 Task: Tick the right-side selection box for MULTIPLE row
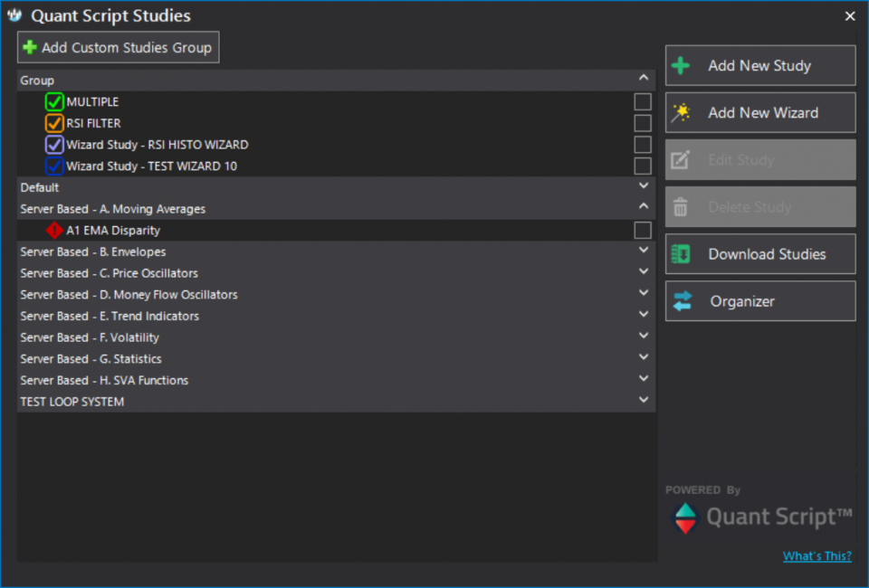point(643,102)
